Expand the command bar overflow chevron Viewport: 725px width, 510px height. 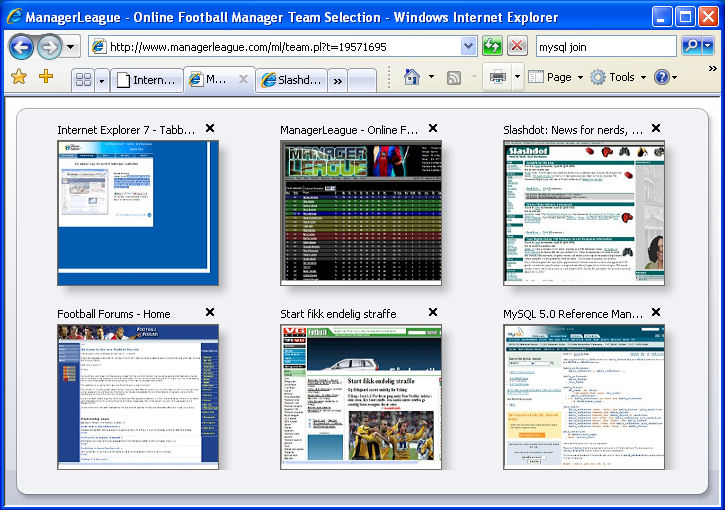pos(713,69)
